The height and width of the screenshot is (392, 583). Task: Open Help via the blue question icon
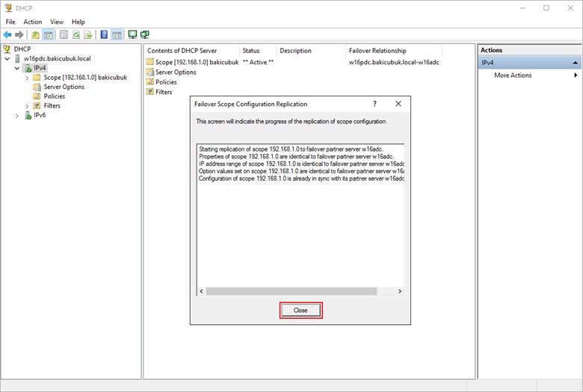[x=104, y=34]
